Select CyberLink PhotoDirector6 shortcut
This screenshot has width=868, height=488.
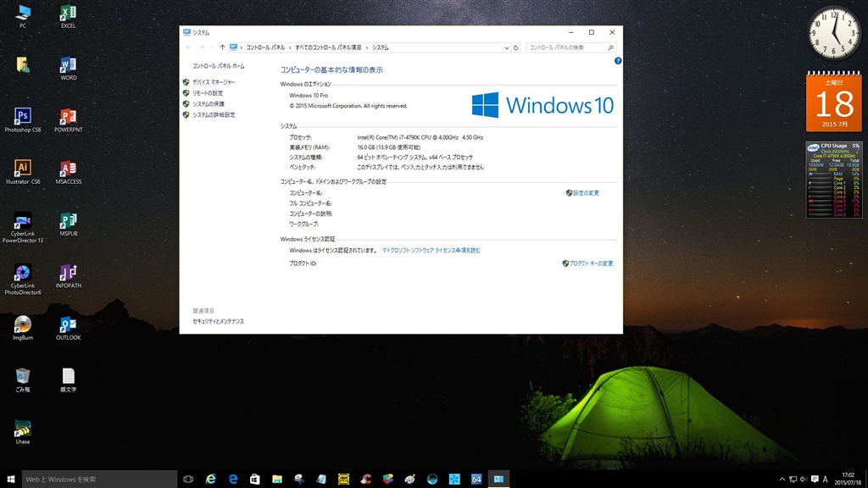pos(23,280)
